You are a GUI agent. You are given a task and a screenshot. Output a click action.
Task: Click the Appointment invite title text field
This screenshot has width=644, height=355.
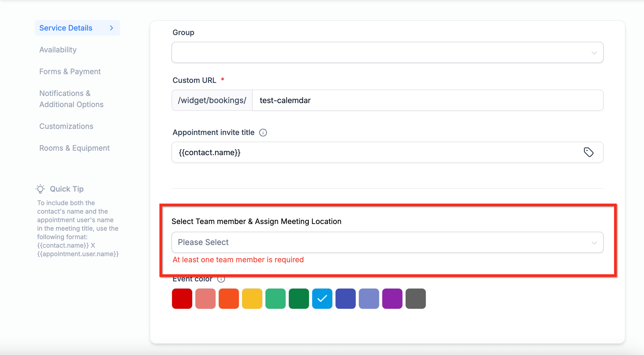tap(377, 152)
